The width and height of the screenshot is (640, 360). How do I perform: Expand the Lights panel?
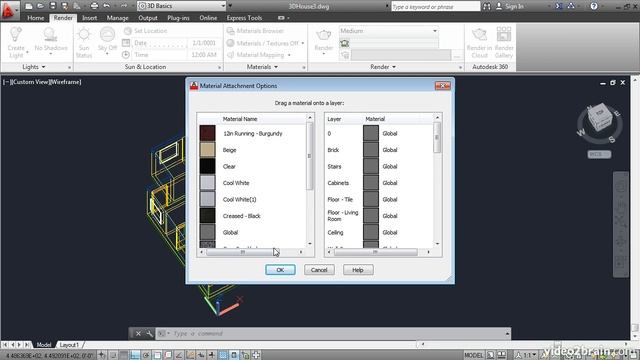(34, 67)
